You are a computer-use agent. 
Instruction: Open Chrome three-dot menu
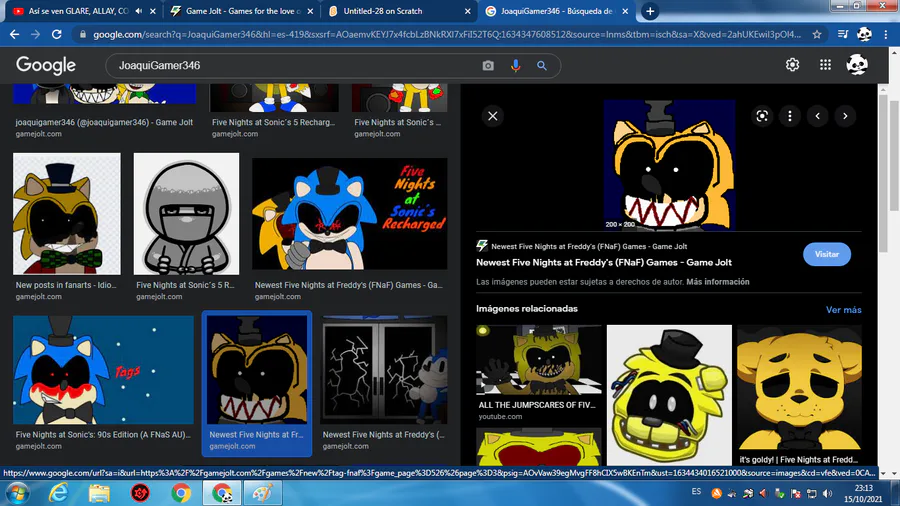[x=886, y=34]
